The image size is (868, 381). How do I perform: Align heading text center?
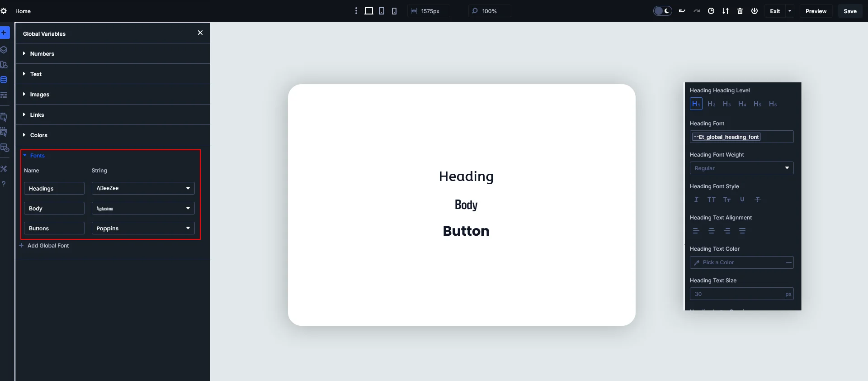tap(712, 231)
